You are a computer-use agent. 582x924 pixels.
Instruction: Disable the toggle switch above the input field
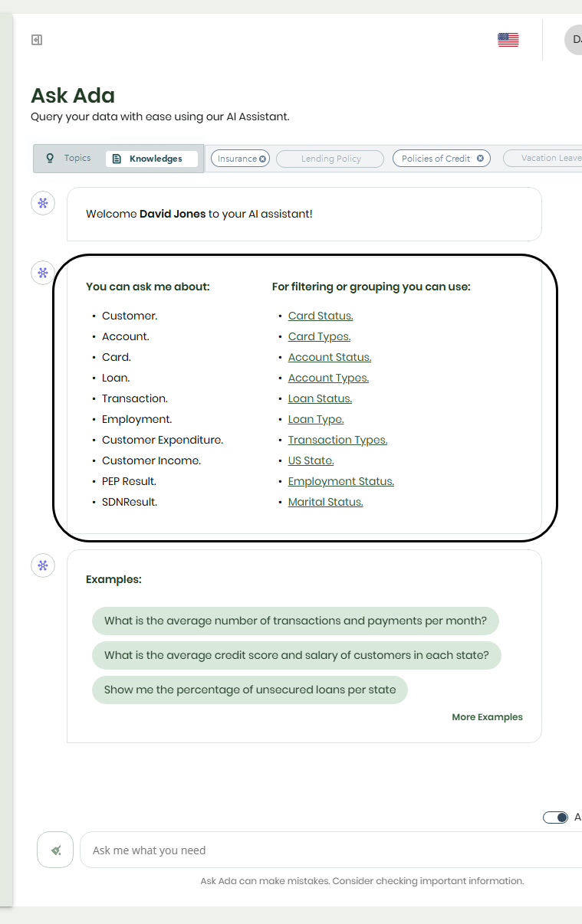[555, 818]
